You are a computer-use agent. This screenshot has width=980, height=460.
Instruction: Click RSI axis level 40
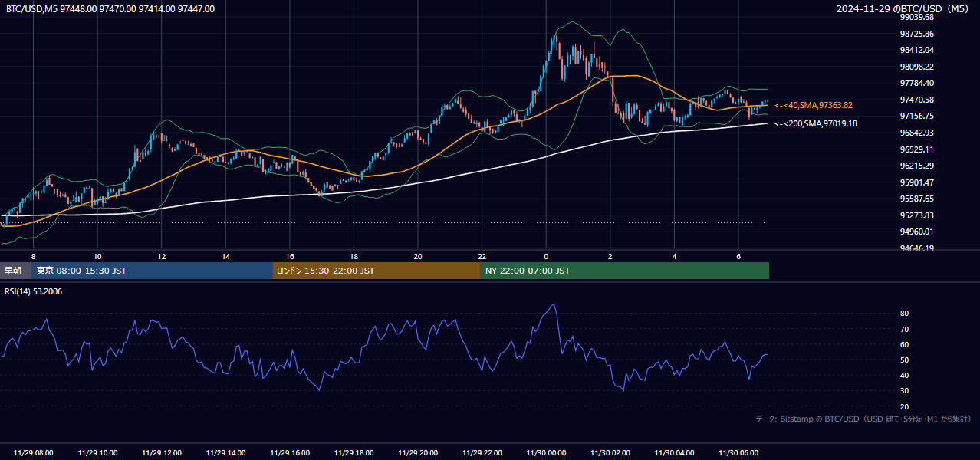pyautogui.click(x=905, y=375)
